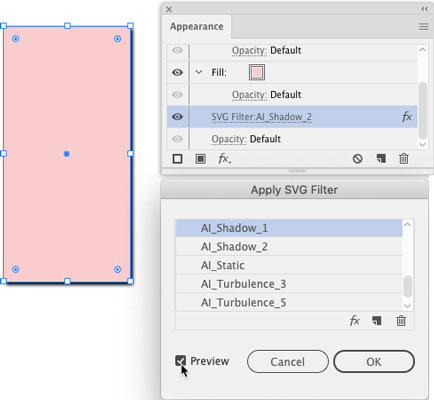Open the pink Fill color swatch

[257, 72]
